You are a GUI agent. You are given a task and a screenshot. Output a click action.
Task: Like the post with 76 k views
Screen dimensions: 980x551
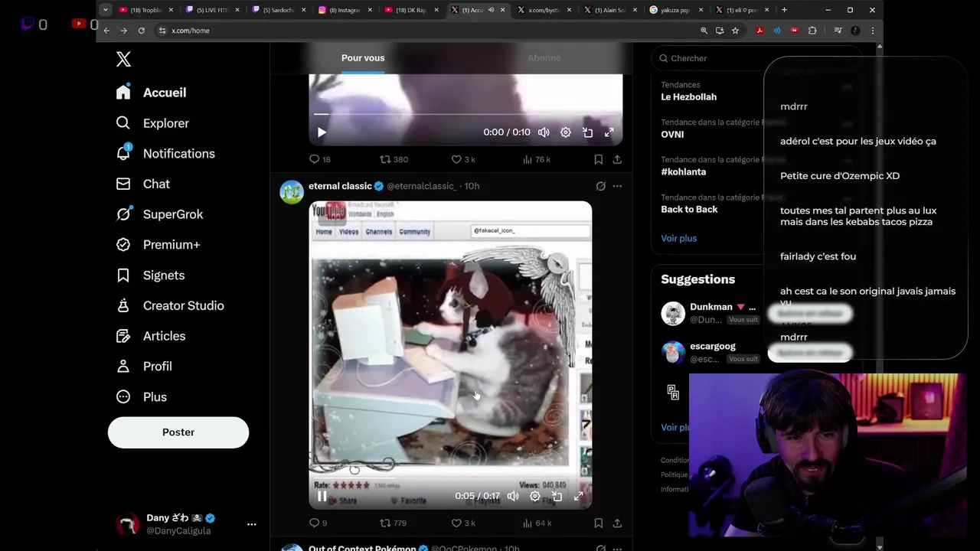(463, 159)
